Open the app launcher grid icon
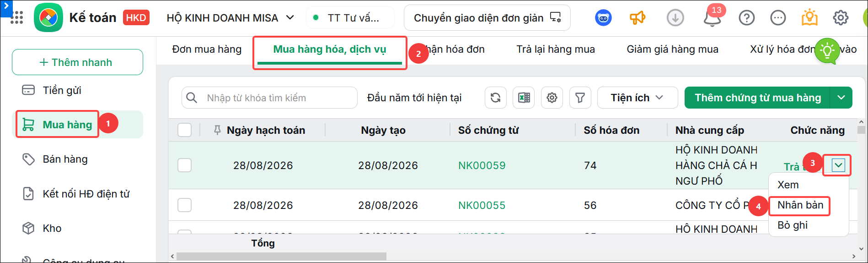The height and width of the screenshot is (263, 868). (17, 18)
